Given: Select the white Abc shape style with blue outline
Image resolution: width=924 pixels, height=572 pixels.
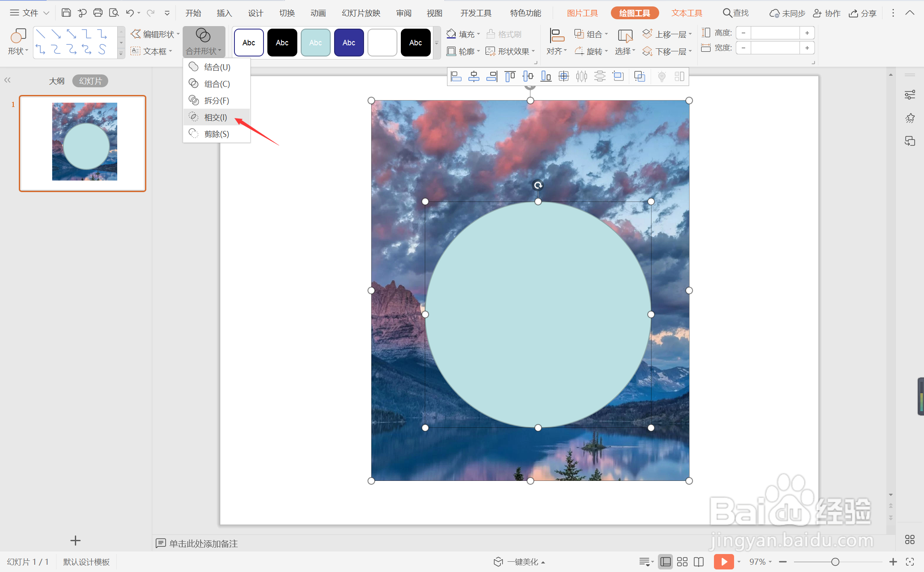Looking at the screenshot, I should tap(249, 42).
